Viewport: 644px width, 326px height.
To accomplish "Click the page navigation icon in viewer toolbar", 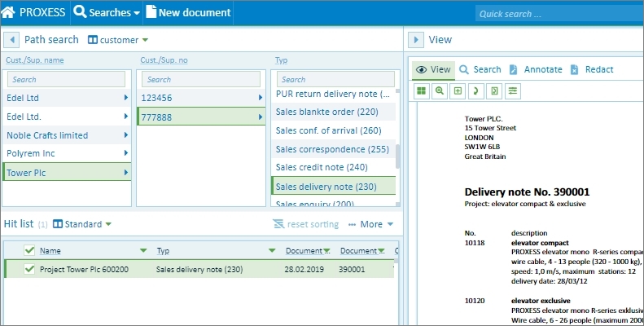I will pos(493,91).
